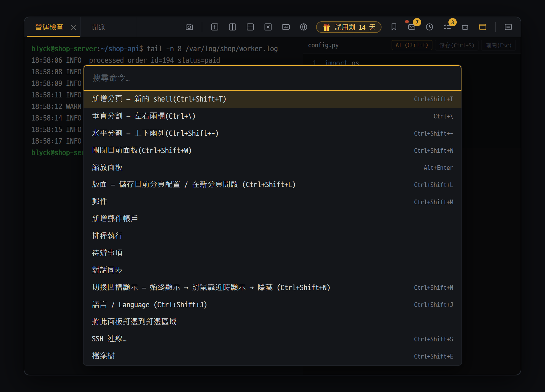Open 語言 / Language command
545x392 pixels.
(x=272, y=305)
